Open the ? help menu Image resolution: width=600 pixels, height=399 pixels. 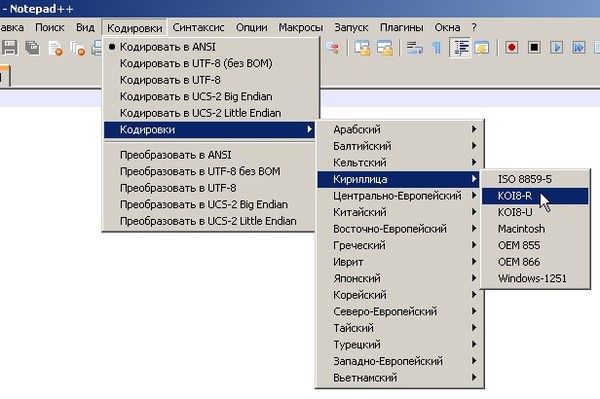click(x=474, y=28)
